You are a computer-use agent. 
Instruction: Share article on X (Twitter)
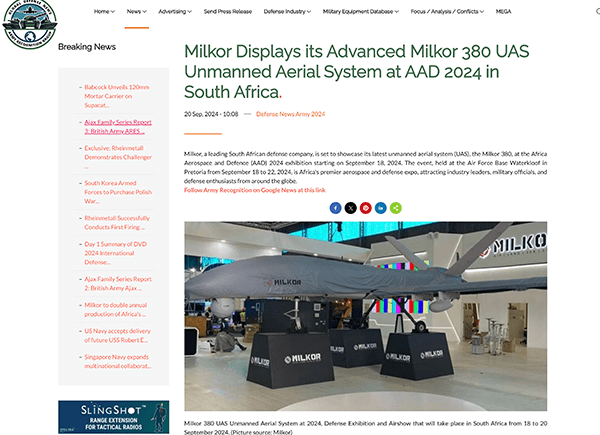point(351,207)
